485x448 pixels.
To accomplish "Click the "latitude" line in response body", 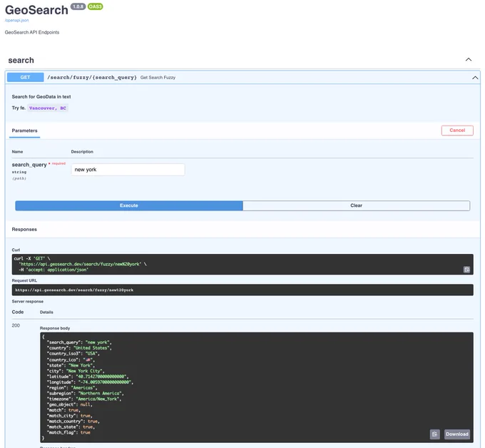I will click(x=88, y=377).
